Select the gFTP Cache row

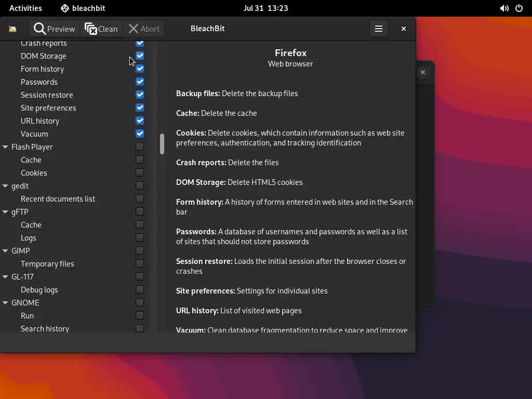[75, 224]
